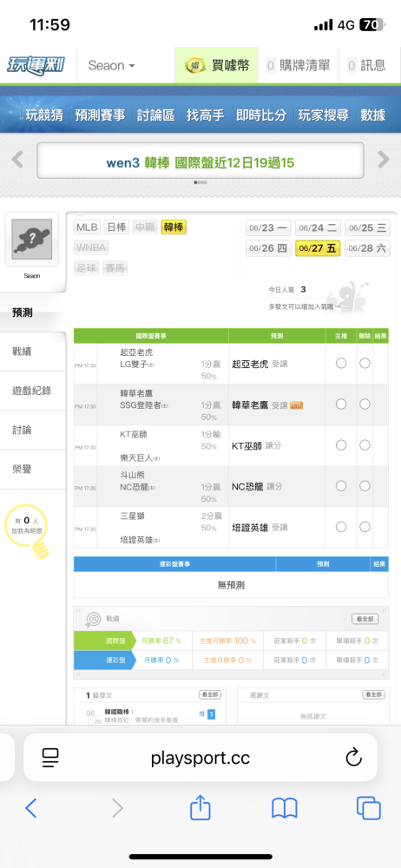The width and height of the screenshot is (401, 868).
Task: Select 主推 radio for 培證英雄 row
Action: (x=341, y=527)
